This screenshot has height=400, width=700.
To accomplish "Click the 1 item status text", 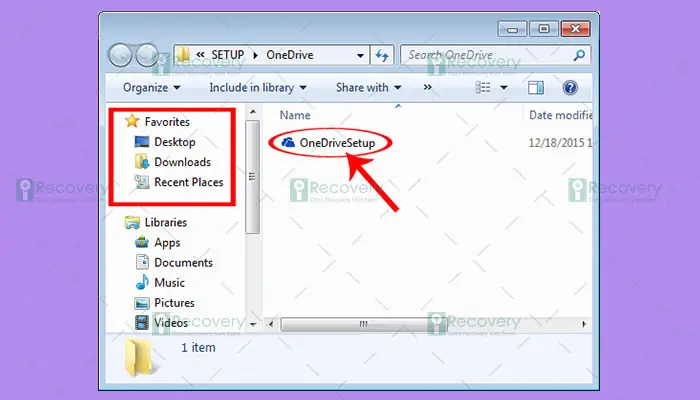I will tap(198, 347).
